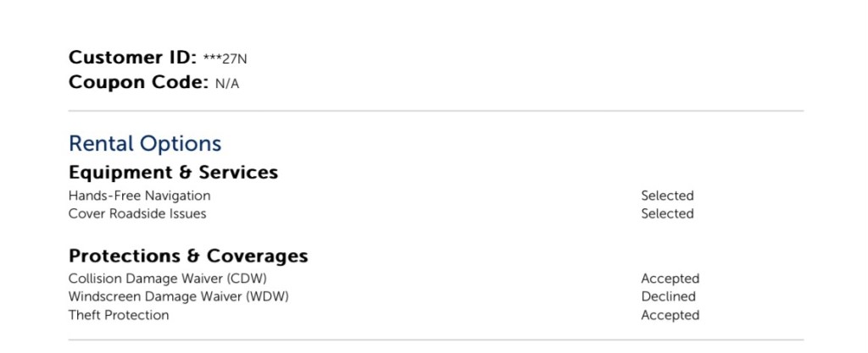The height and width of the screenshot is (353, 868).
Task: Click the divider line below Coupon Code
Action: point(436,111)
